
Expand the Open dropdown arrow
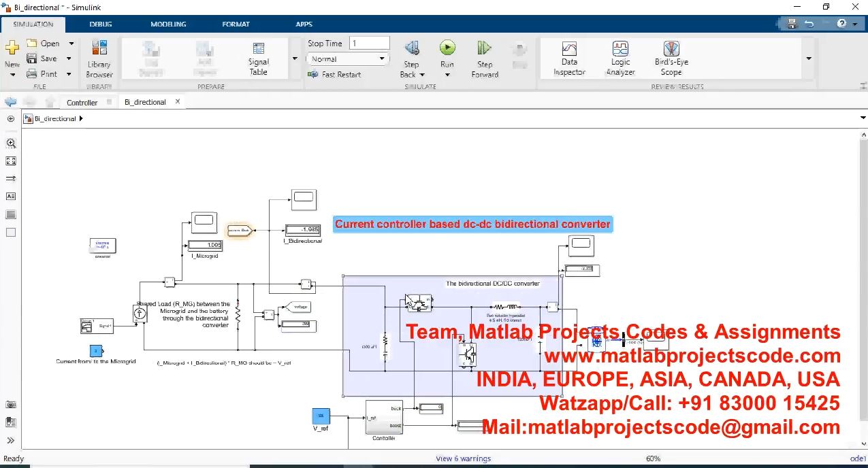click(71, 44)
